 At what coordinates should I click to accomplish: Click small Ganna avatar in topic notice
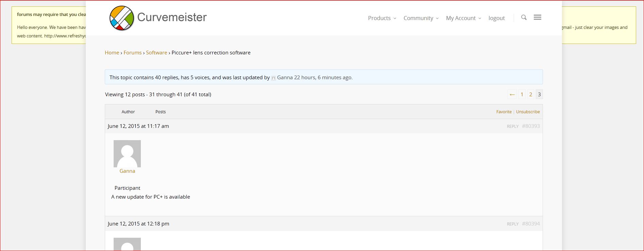(x=274, y=78)
